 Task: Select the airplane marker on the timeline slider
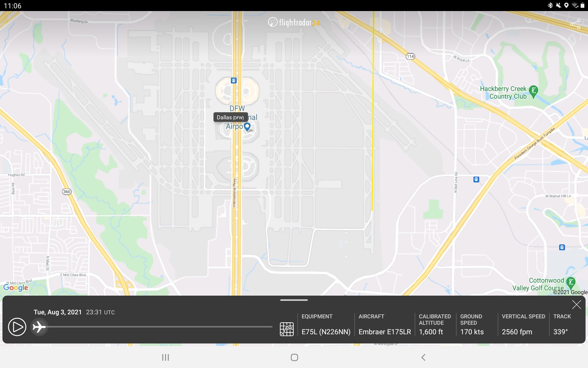tap(39, 327)
